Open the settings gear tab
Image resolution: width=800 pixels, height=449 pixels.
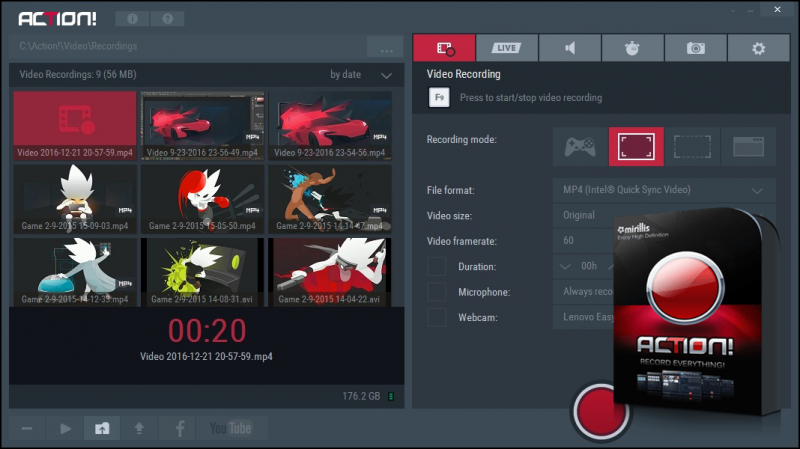[758, 47]
